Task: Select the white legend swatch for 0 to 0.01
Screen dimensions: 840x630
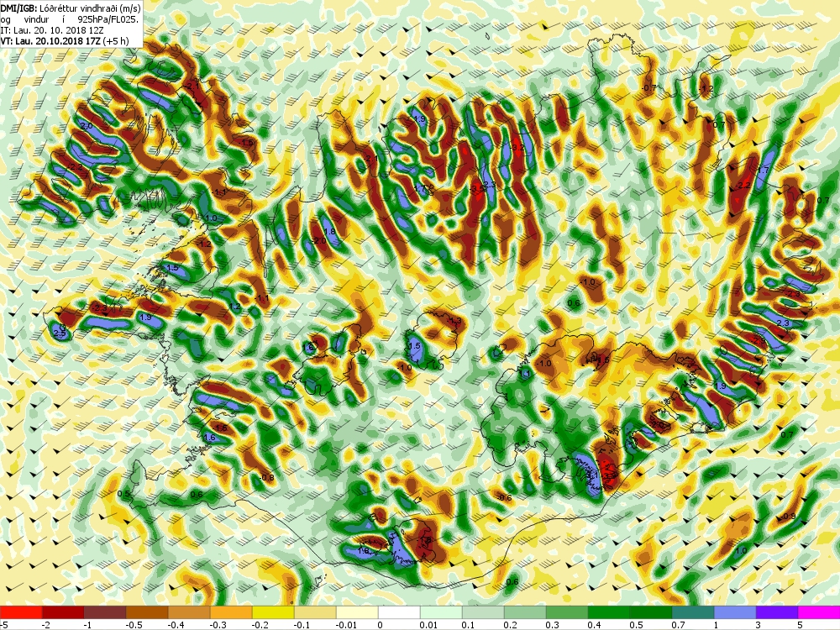Action: 399,612
